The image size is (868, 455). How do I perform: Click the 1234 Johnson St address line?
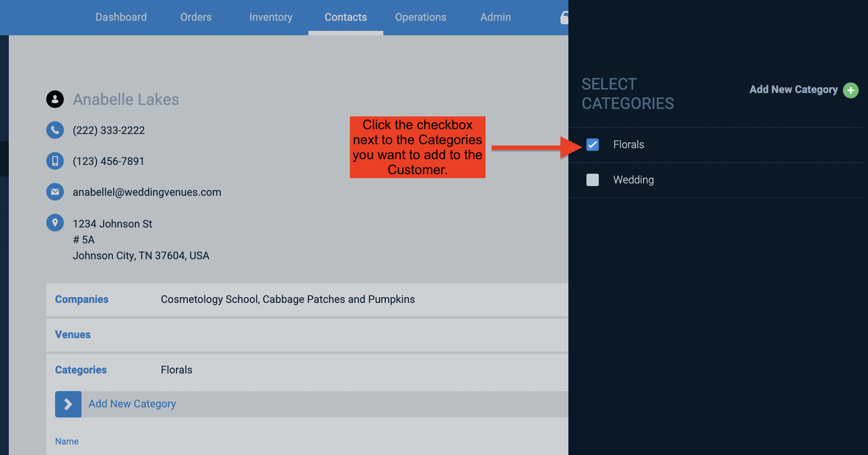point(112,224)
